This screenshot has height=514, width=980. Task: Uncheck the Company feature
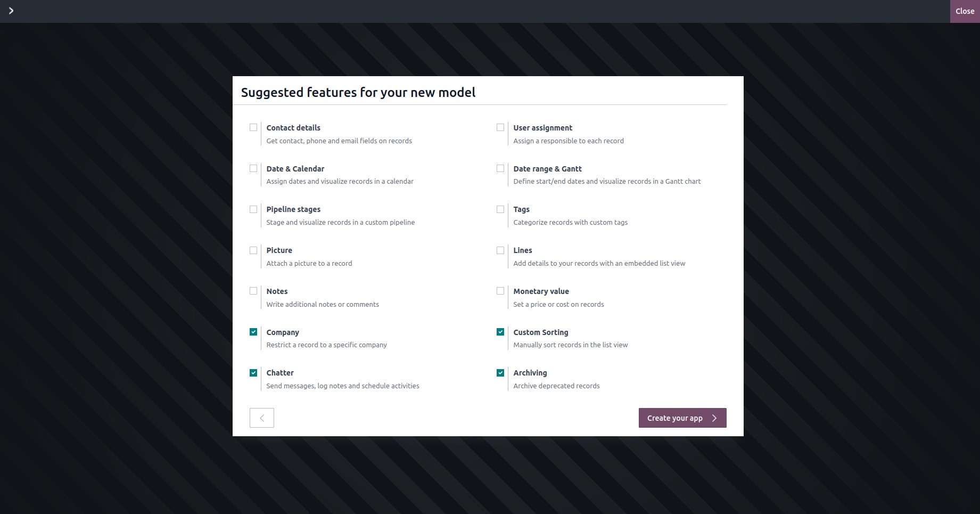pos(253,332)
